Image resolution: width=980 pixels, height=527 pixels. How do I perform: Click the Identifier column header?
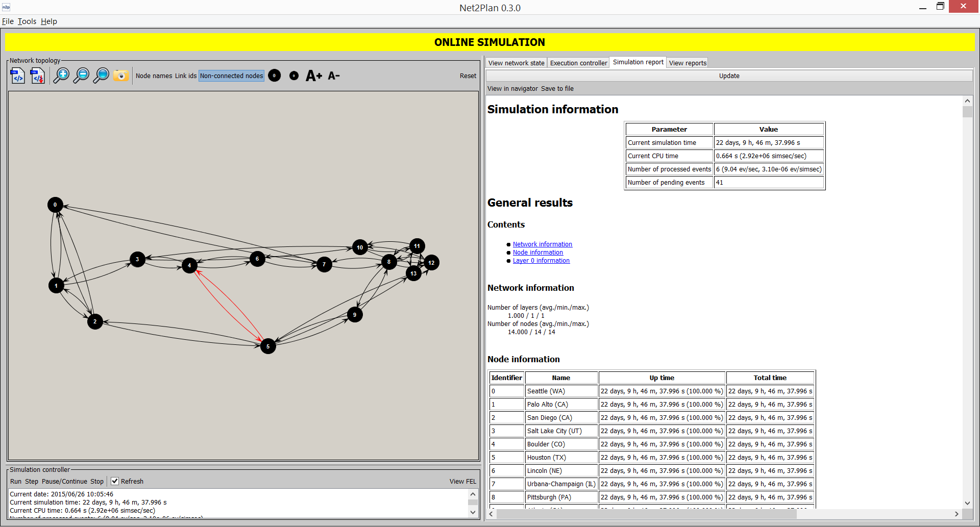coord(506,378)
